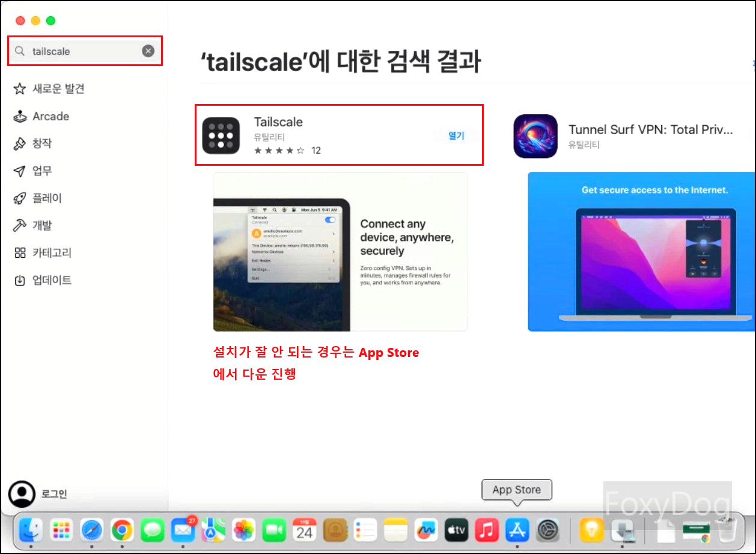Open the Tailscale app title link
The image size is (756, 554).
(x=278, y=122)
